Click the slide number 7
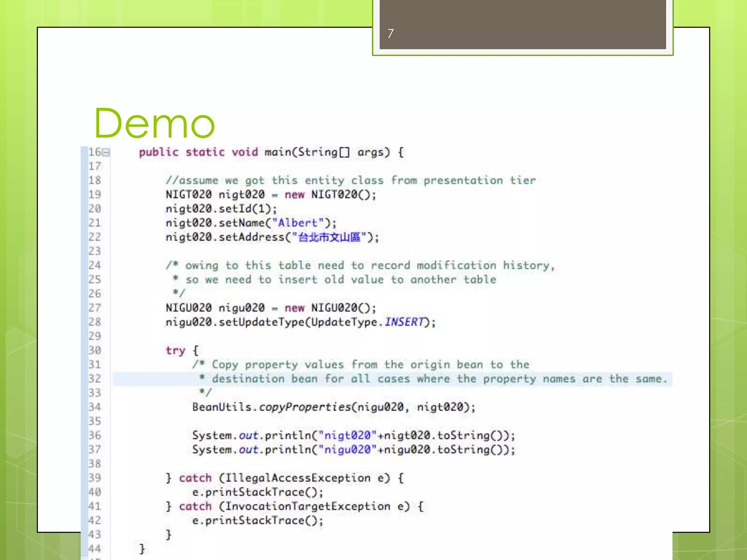 (x=391, y=34)
